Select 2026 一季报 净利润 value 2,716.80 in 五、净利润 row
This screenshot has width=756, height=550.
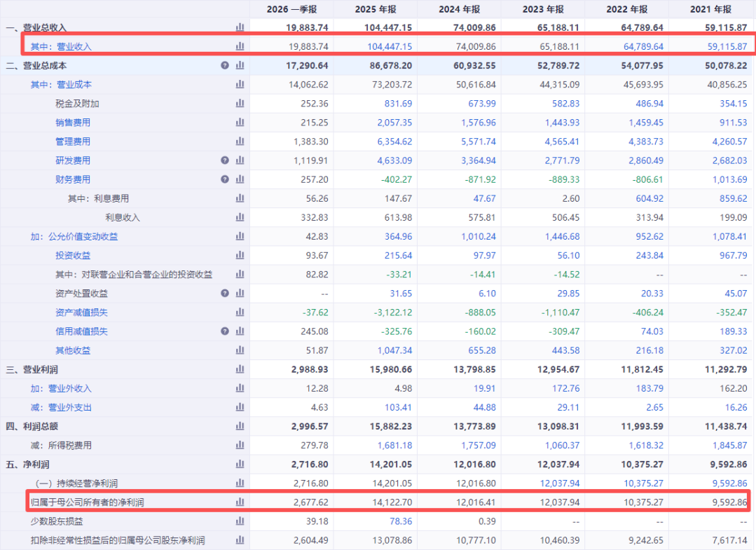310,465
